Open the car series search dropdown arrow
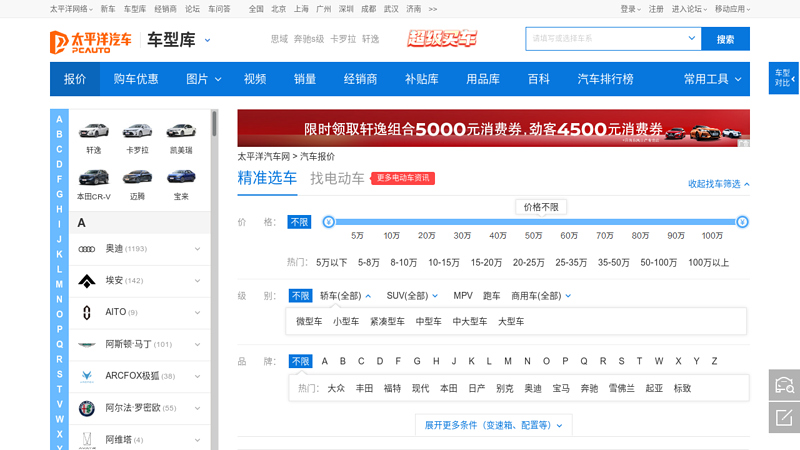This screenshot has height=450, width=800. pos(691,38)
